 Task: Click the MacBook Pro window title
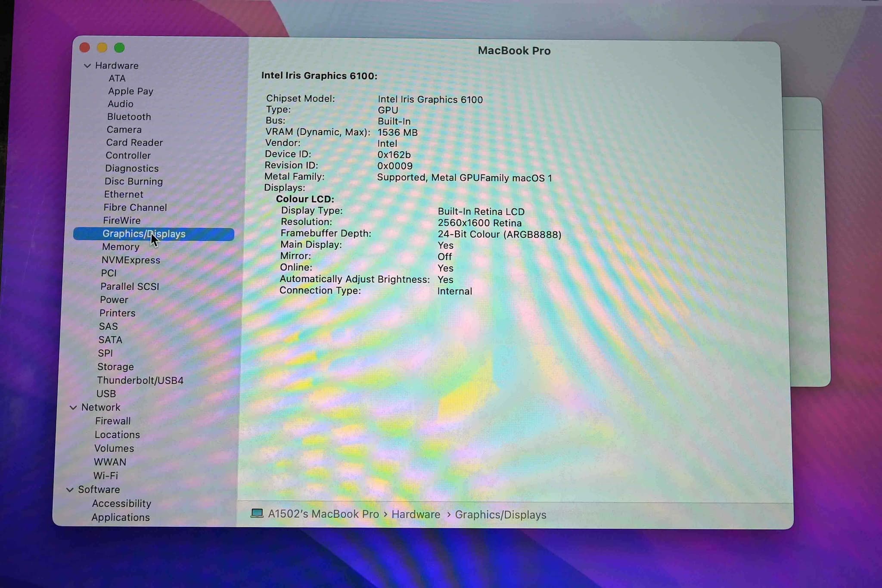point(514,51)
